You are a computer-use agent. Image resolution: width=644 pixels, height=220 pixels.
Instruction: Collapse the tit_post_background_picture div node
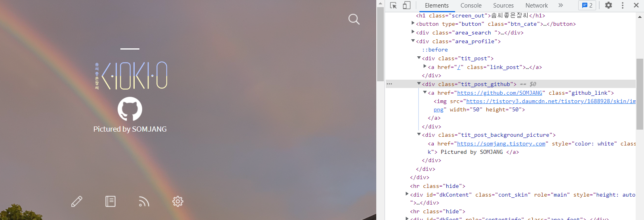click(419, 134)
